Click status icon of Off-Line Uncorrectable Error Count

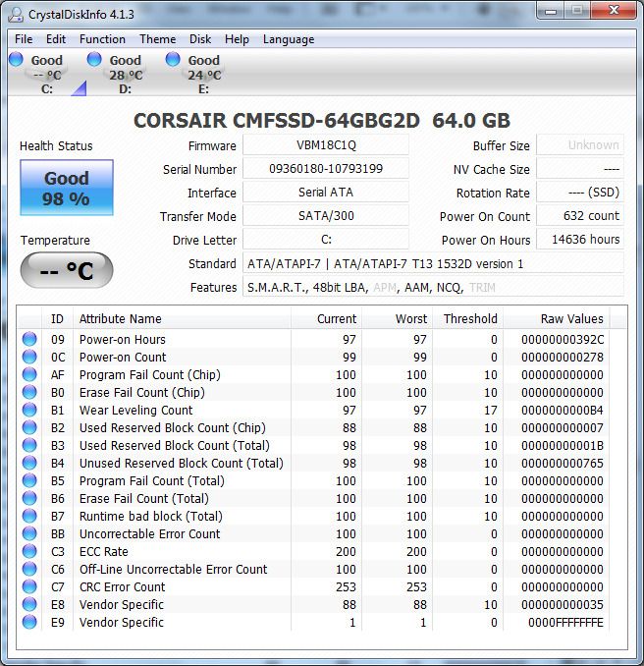click(29, 569)
